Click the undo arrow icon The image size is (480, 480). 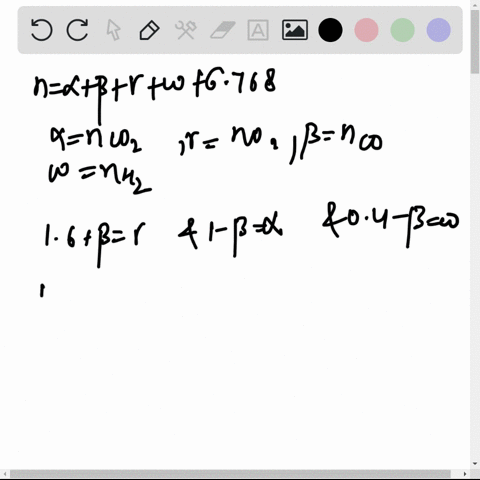coord(41,30)
